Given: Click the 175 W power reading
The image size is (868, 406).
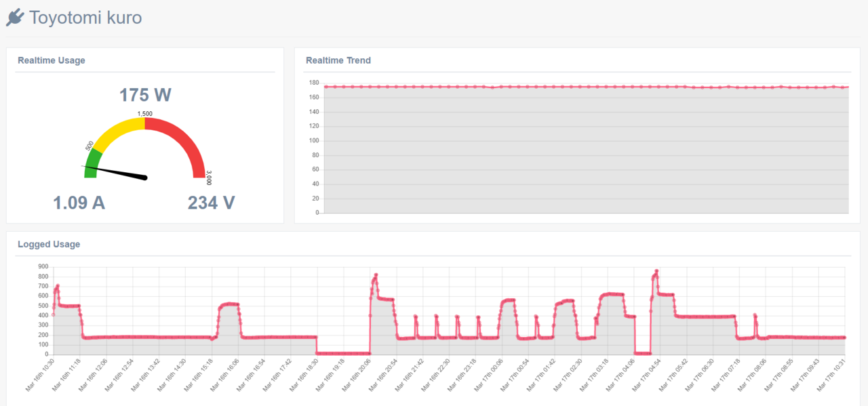Looking at the screenshot, I should 145,95.
